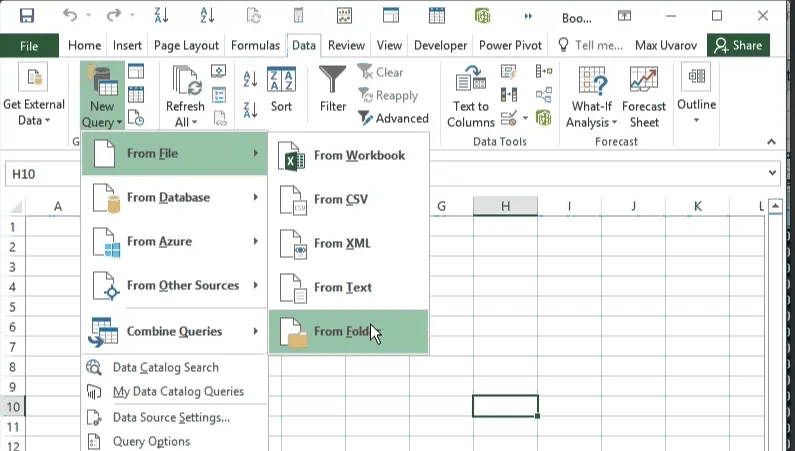This screenshot has width=795, height=451.
Task: Click Sort A to Z icon
Action: (250, 80)
